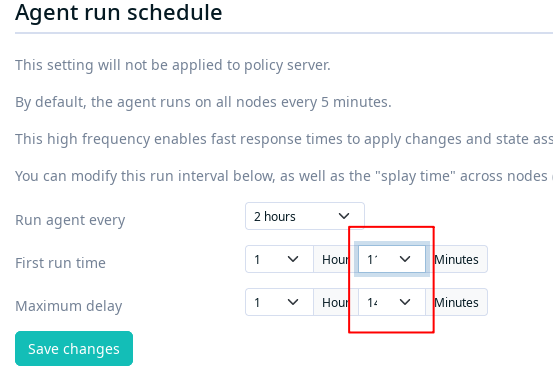Open the focused First run time minutes dropdown
553x378 pixels.
pyautogui.click(x=392, y=259)
